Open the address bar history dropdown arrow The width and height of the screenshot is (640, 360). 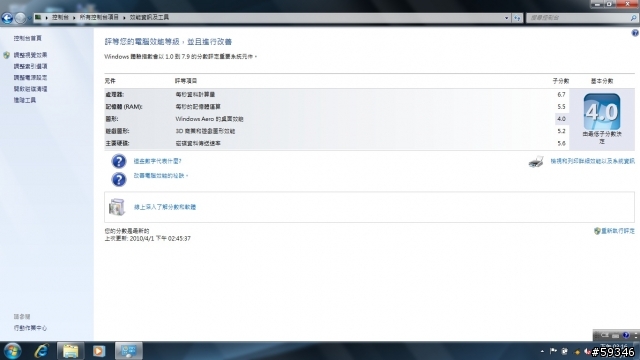click(507, 18)
